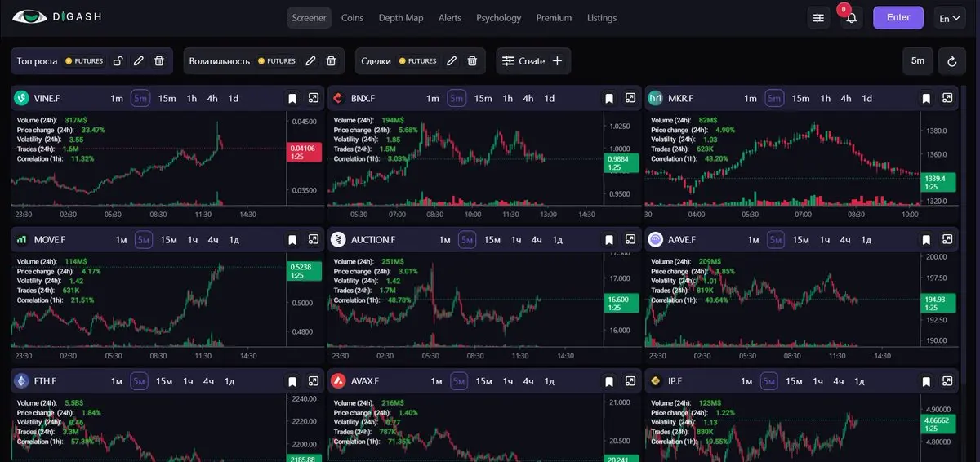
Task: Bookmark the AUCTION.F chart
Action: pyautogui.click(x=609, y=240)
